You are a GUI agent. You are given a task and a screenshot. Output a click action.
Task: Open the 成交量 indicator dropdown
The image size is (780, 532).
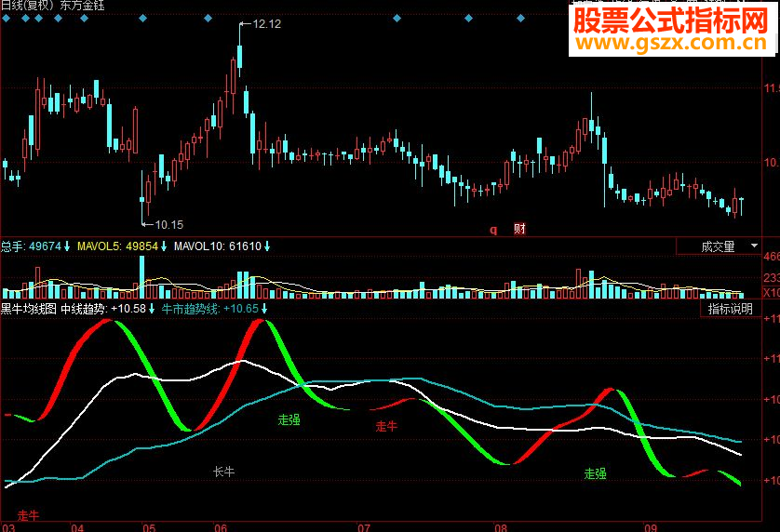tap(719, 246)
